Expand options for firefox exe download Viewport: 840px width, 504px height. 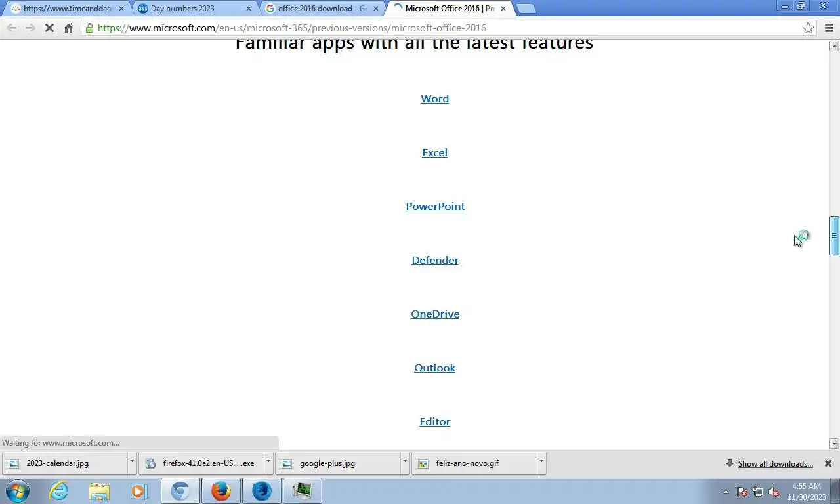pyautogui.click(x=268, y=463)
